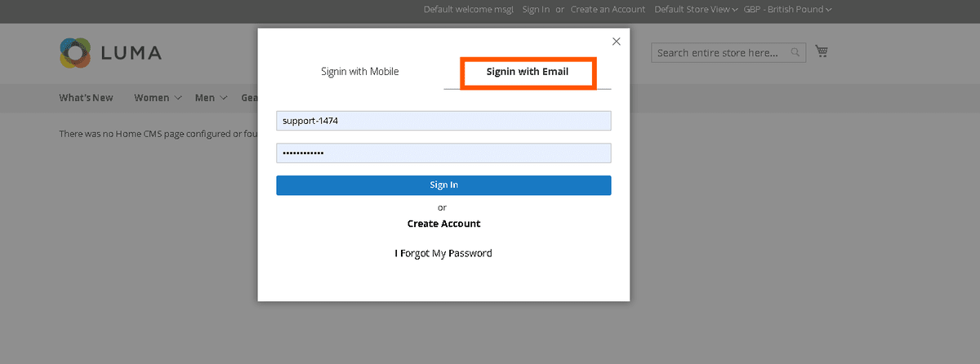This screenshot has width=980, height=364.
Task: Click into the masked password field
Action: tap(443, 153)
